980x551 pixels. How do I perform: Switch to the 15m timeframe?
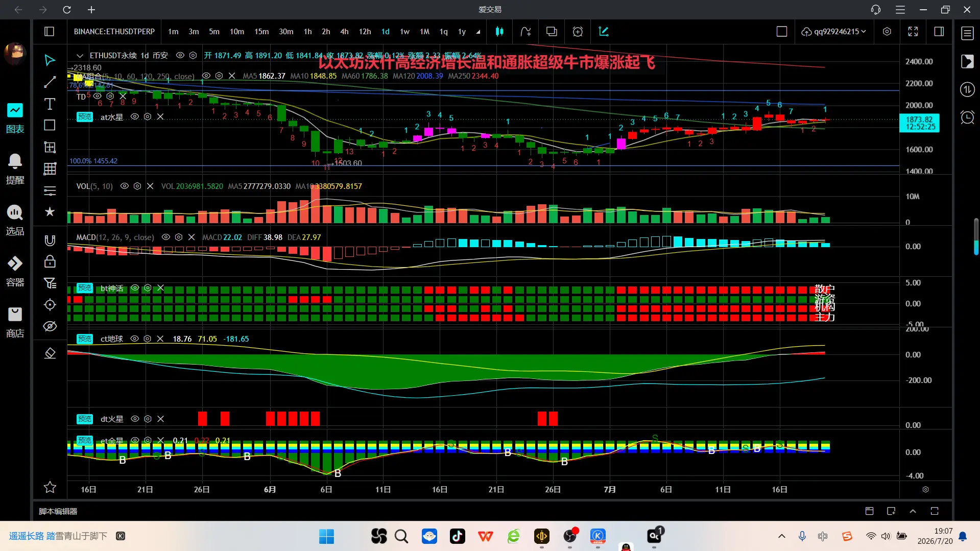[261, 32]
